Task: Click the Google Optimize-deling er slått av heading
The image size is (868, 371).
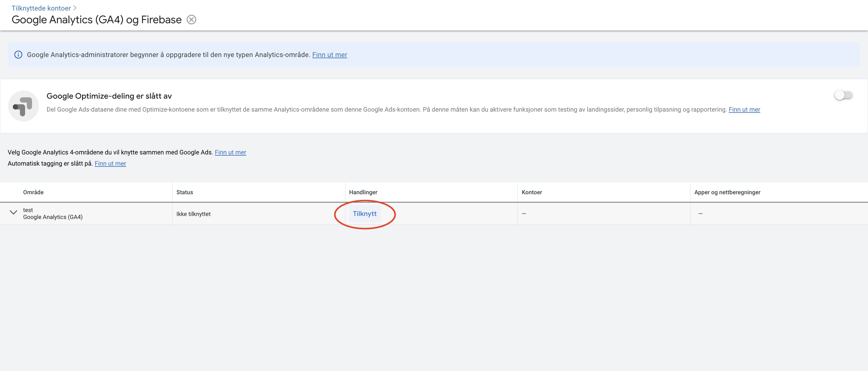Action: click(x=109, y=96)
